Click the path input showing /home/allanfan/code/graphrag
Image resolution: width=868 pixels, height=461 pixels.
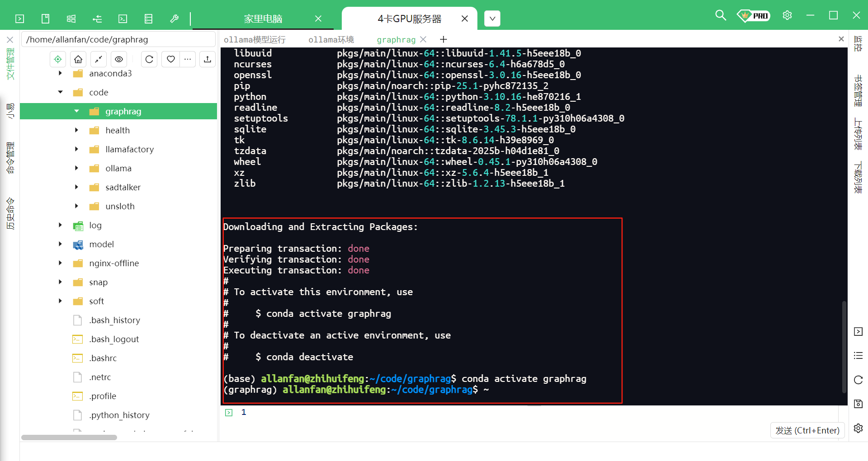118,39
